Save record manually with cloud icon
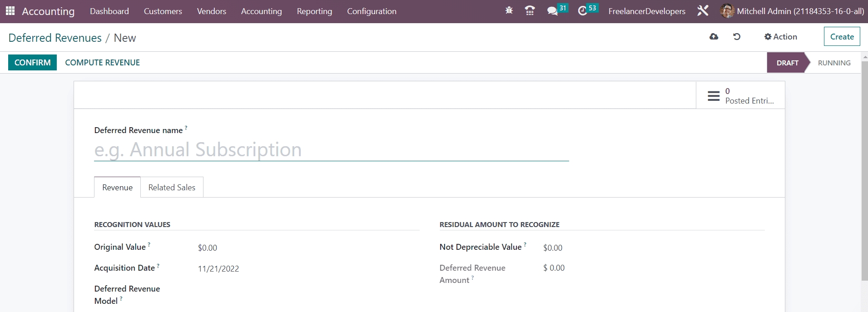Viewport: 868px width, 312px height. [714, 37]
